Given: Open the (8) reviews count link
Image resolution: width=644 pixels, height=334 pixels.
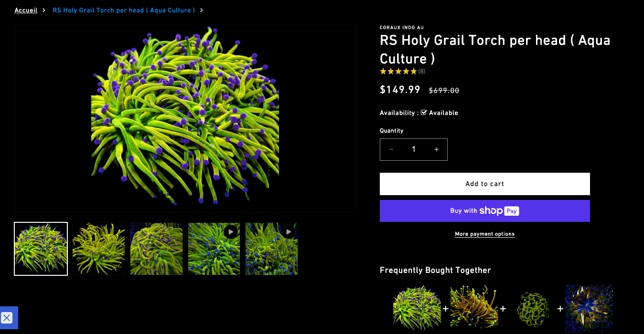Looking at the screenshot, I should [421, 71].
